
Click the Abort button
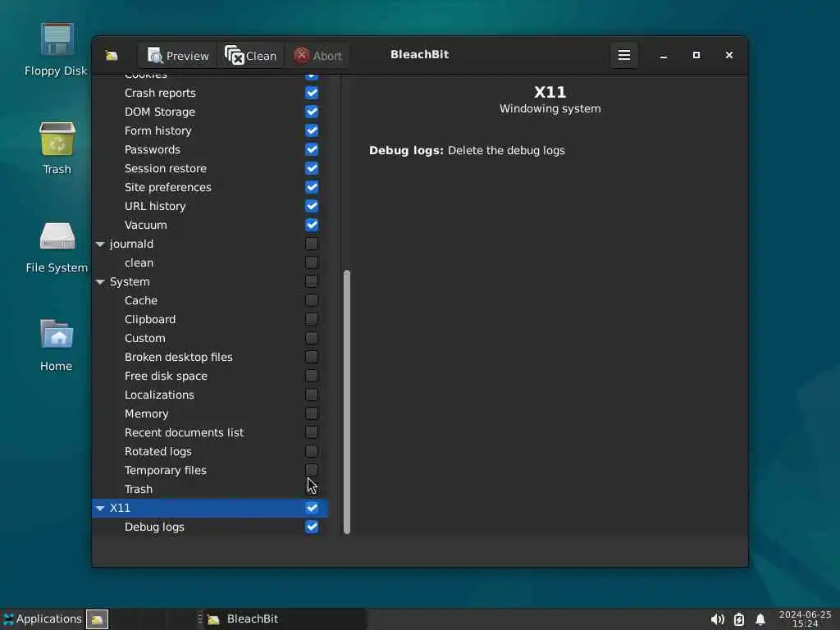pyautogui.click(x=317, y=55)
